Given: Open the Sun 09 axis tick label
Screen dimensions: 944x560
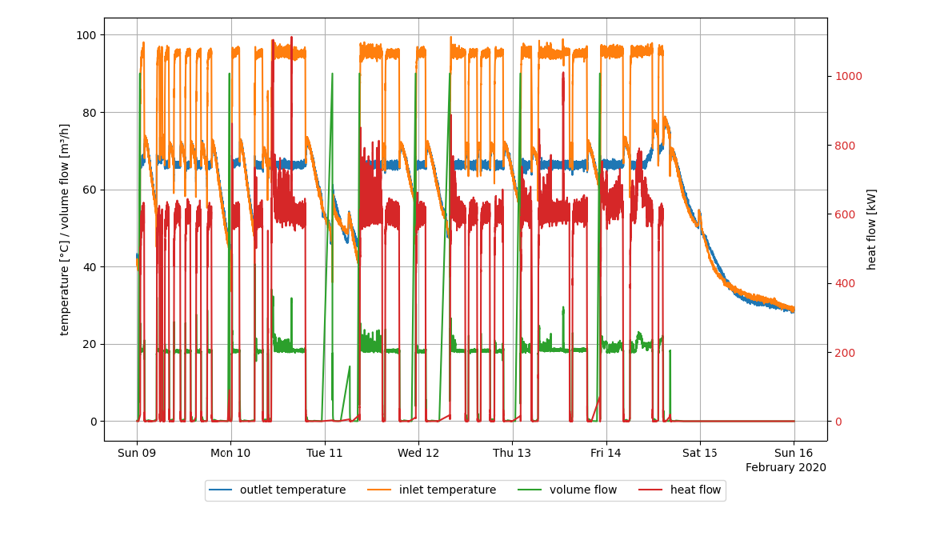Looking at the screenshot, I should pyautogui.click(x=137, y=452).
